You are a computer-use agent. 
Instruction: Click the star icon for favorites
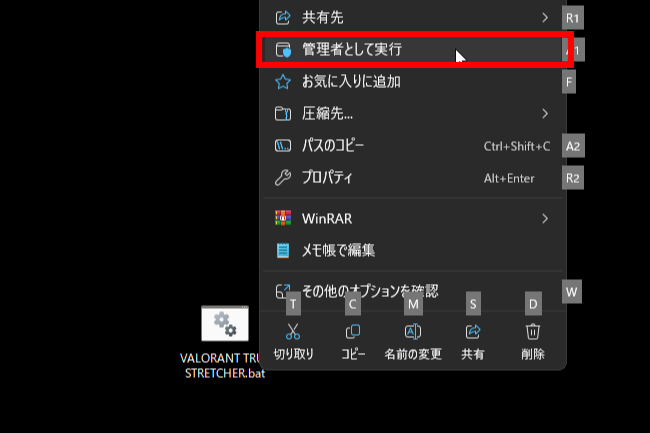pyautogui.click(x=283, y=82)
